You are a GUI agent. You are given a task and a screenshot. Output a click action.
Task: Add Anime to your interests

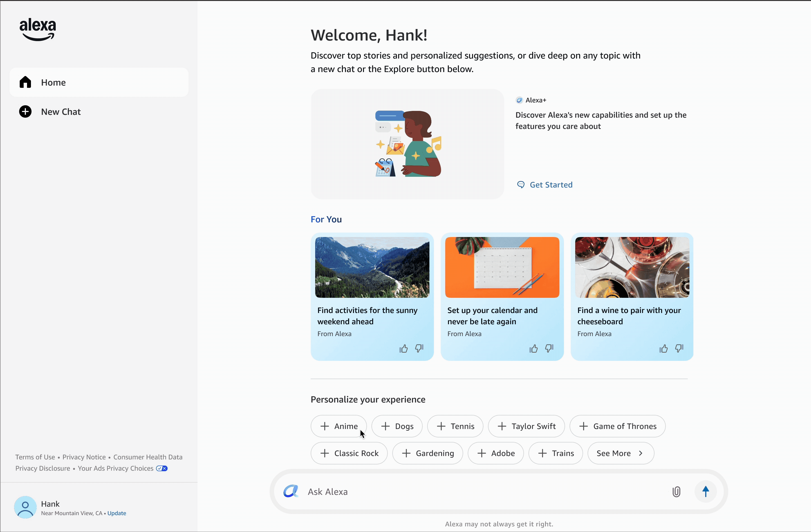(x=339, y=426)
